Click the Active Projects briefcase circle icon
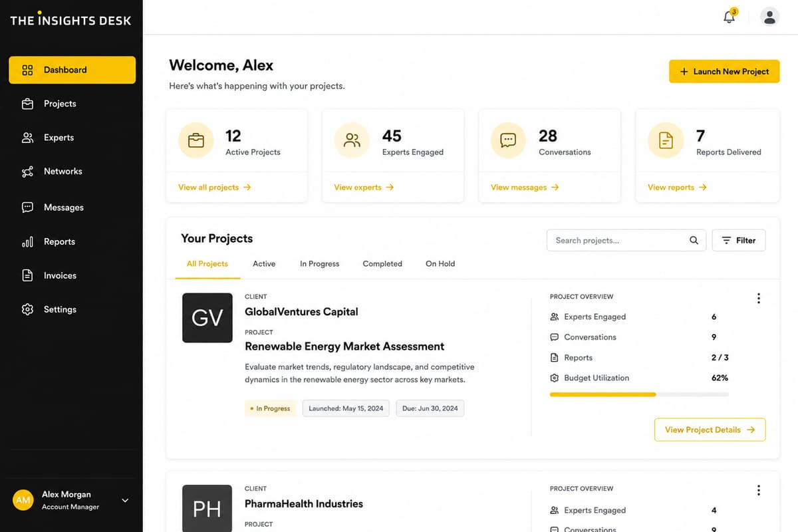The height and width of the screenshot is (532, 798). pyautogui.click(x=196, y=140)
